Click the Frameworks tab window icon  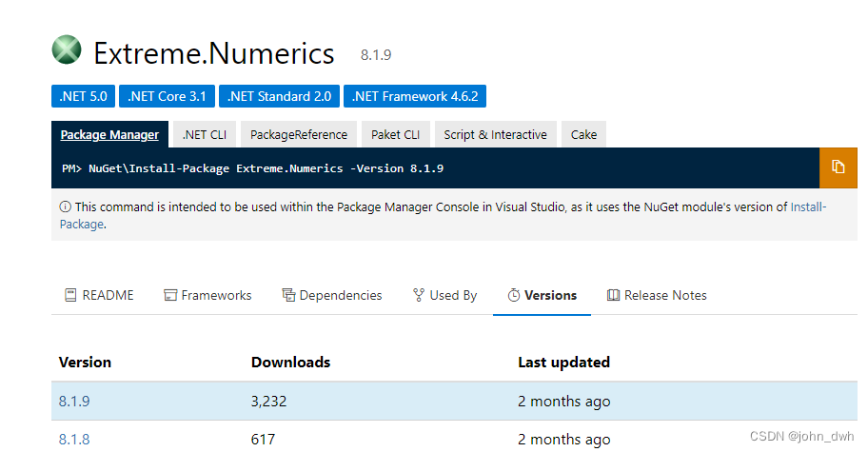pos(170,295)
